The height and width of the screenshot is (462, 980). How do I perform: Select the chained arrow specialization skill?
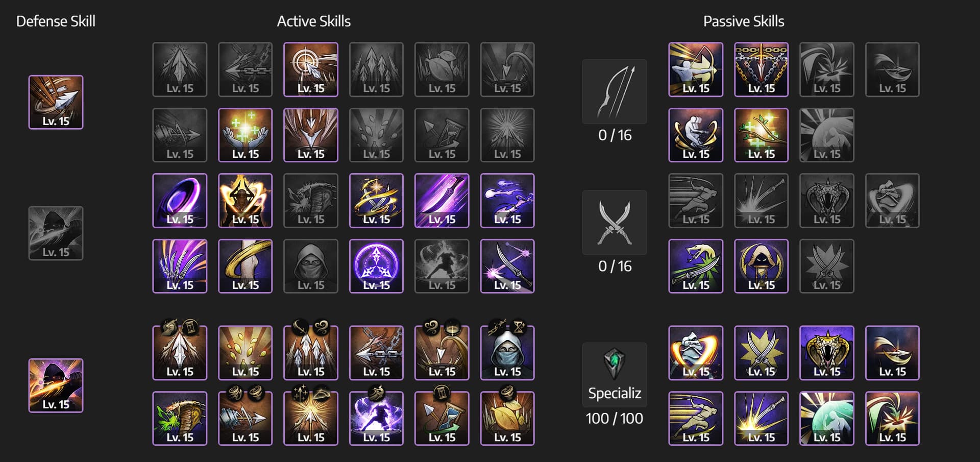377,353
